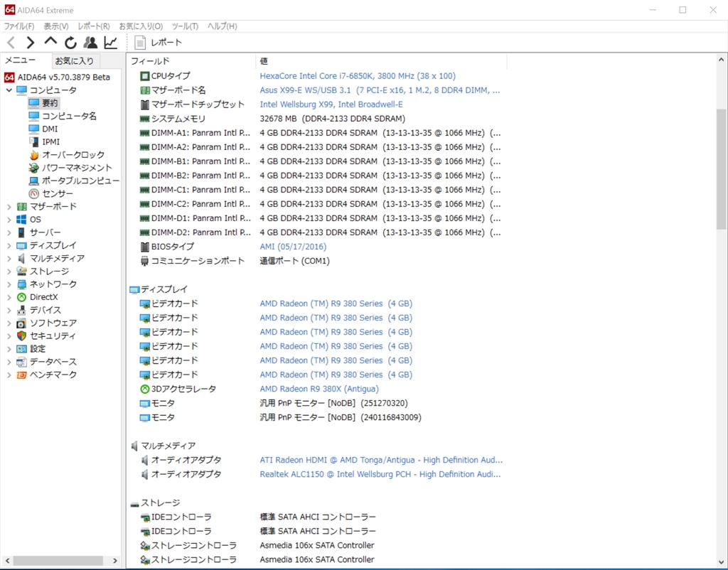Click the main pane vertical scrollbar thumb
The image size is (728, 570).
(721, 168)
